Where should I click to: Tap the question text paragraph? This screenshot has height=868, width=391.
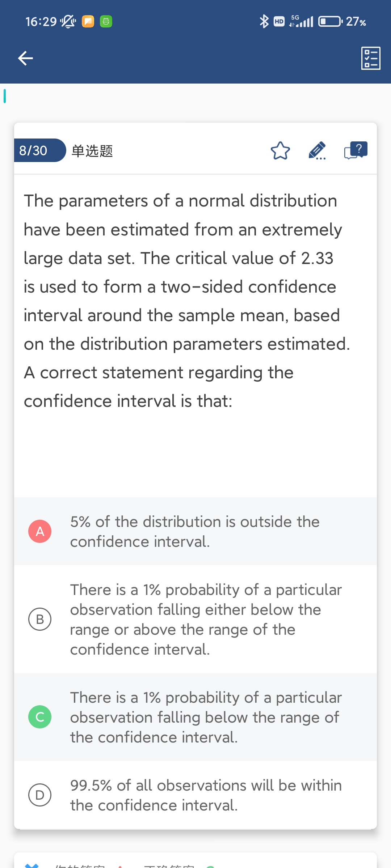pos(187,301)
